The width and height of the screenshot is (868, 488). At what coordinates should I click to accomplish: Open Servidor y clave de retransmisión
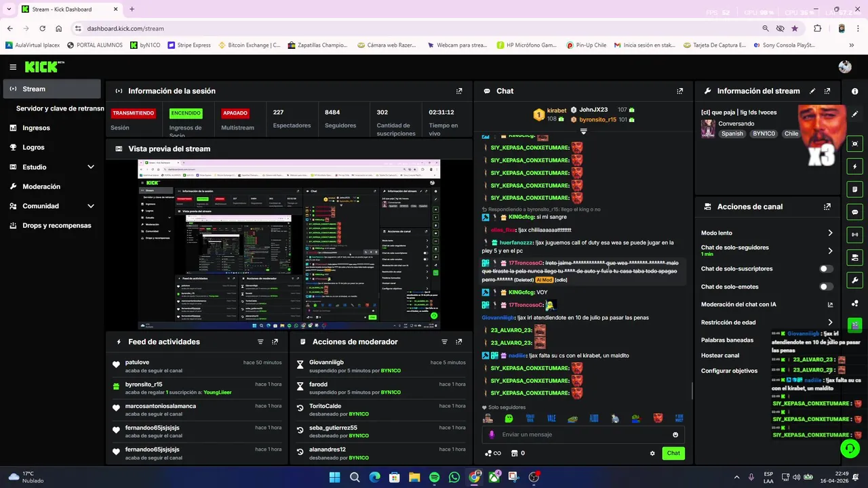[60, 108]
